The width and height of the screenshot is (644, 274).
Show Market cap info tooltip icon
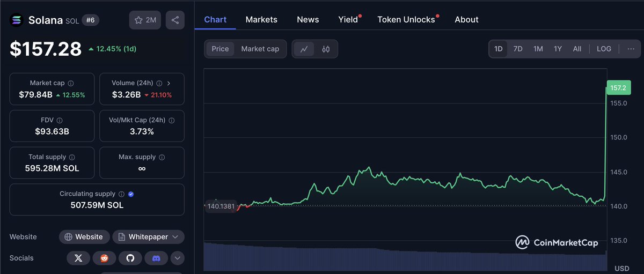click(x=71, y=83)
